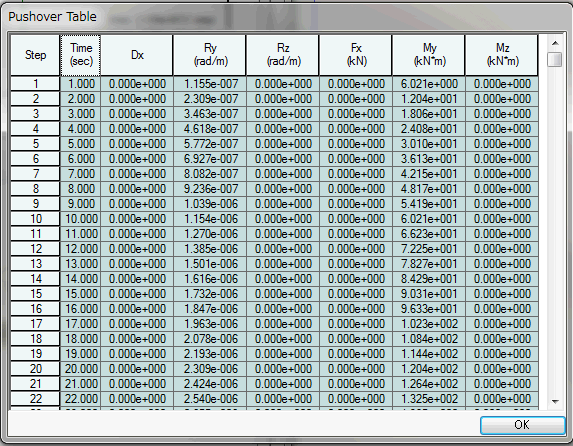Click the scrollbar down arrow
The height and width of the screenshot is (446, 573).
tap(555, 402)
